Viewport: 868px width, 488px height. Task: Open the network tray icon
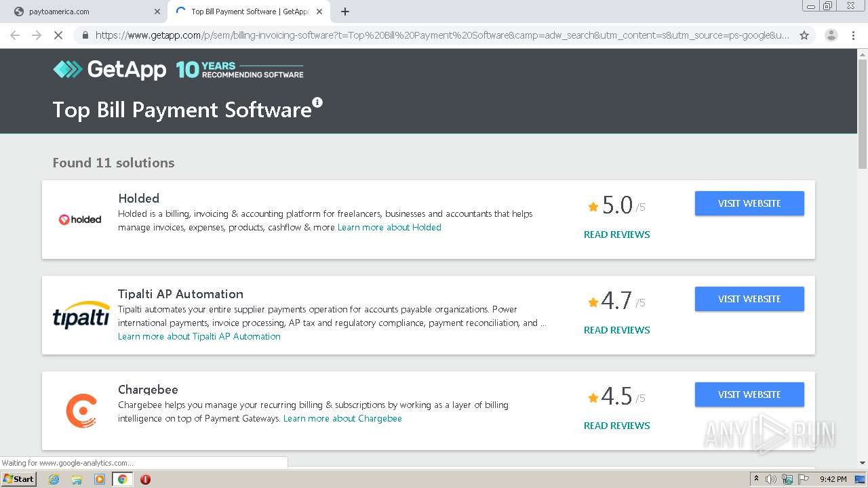[x=787, y=479]
